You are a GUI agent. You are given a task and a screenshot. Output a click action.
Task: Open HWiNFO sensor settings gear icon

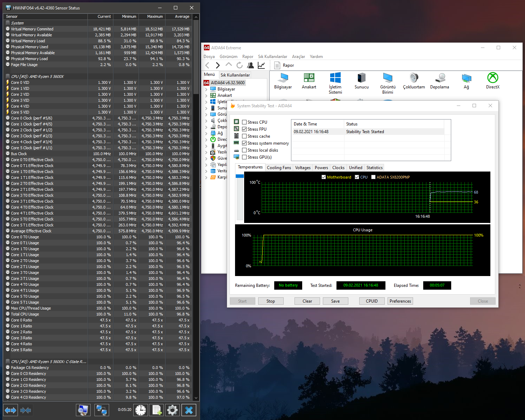click(x=172, y=410)
